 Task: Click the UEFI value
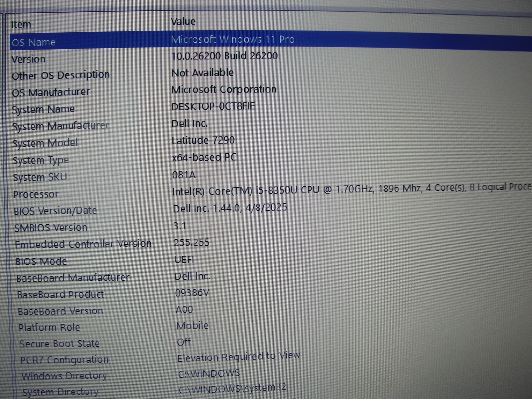point(184,259)
